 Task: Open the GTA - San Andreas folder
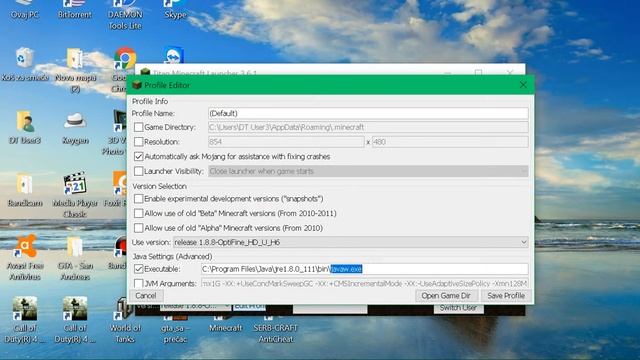(x=75, y=258)
